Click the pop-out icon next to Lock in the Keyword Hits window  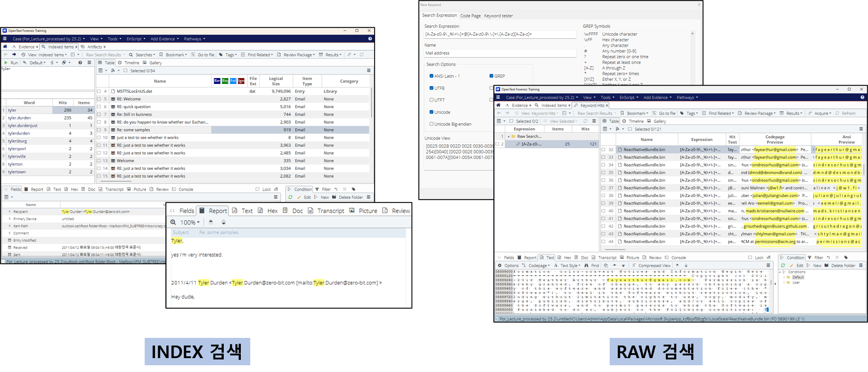(769, 258)
